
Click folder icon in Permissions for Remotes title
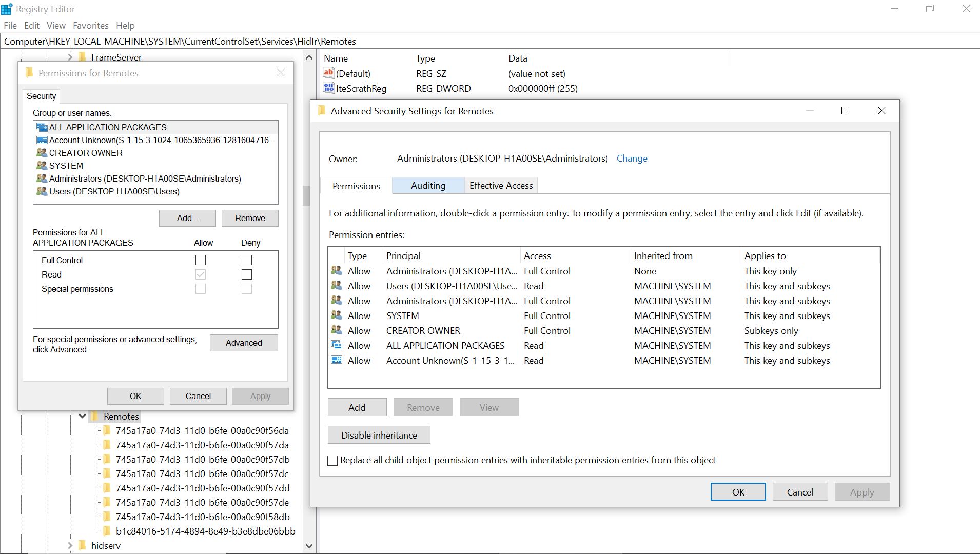click(29, 73)
